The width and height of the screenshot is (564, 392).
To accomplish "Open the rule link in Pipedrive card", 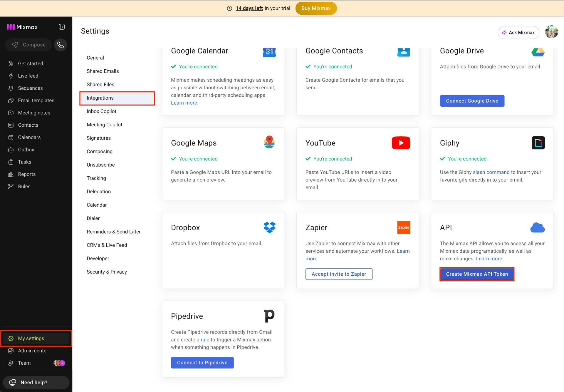I will point(205,340).
